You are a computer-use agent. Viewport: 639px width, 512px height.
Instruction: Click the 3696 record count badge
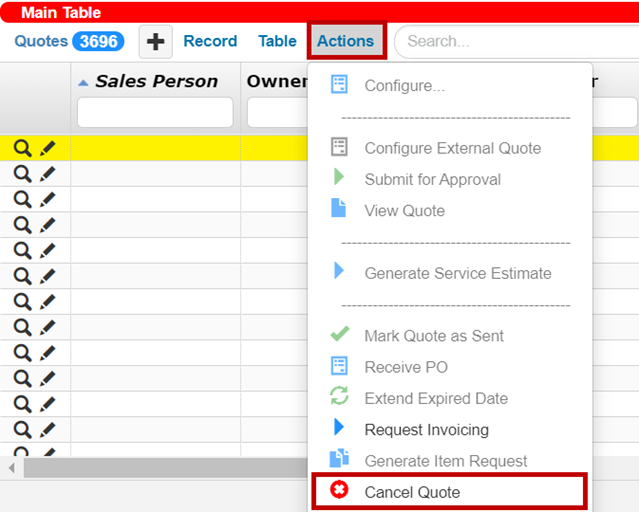coord(98,42)
